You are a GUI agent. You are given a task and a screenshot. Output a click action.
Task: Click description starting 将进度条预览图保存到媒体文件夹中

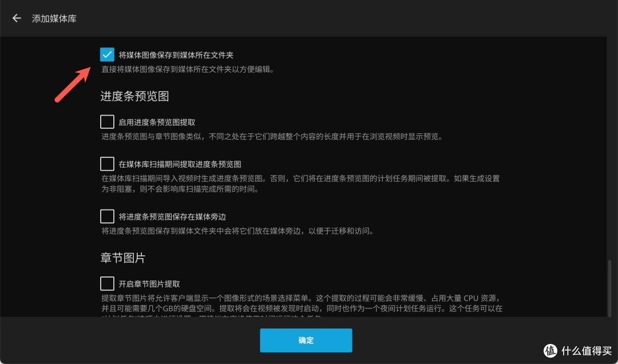pyautogui.click(x=237, y=231)
